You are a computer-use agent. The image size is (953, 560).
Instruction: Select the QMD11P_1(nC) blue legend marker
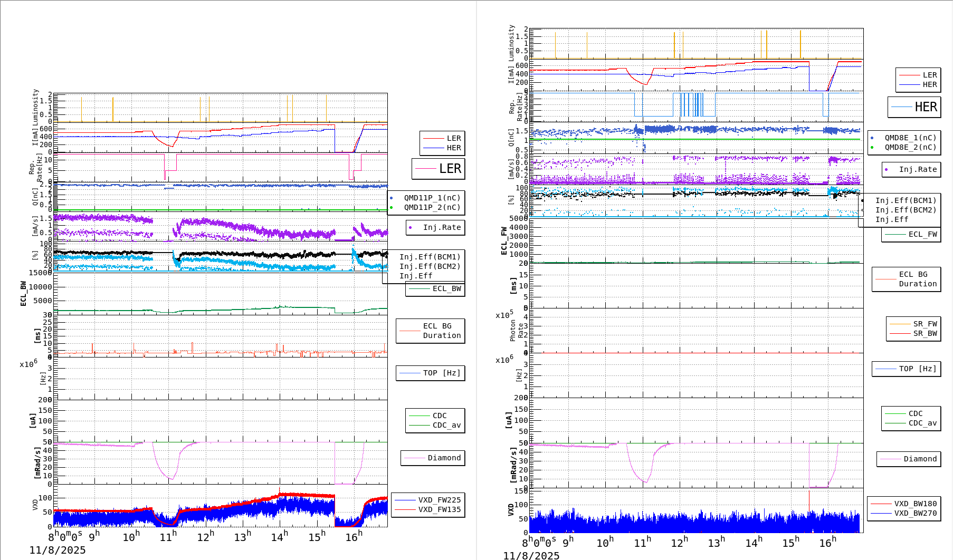point(392,198)
